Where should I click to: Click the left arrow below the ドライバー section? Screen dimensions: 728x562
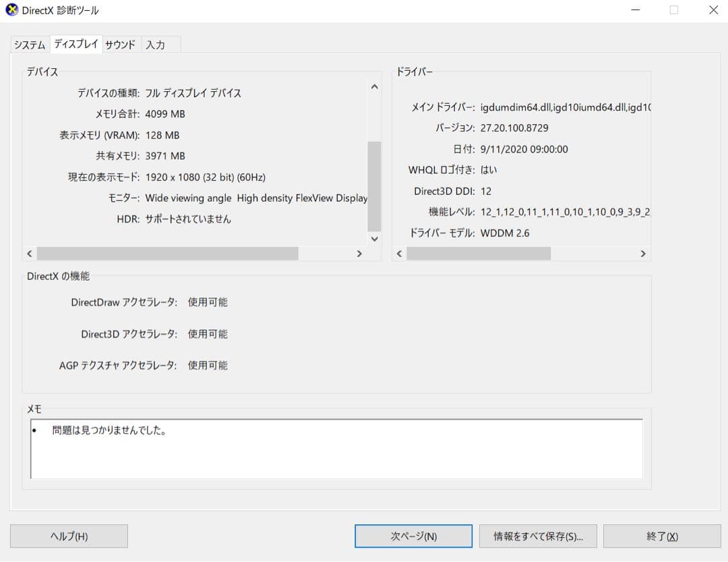pyautogui.click(x=398, y=253)
